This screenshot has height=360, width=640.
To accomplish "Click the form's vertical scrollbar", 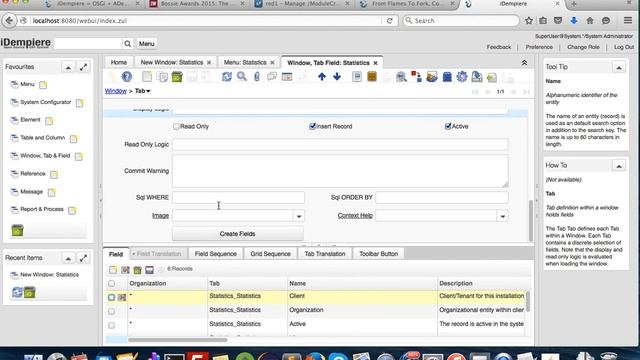I will (531, 220).
